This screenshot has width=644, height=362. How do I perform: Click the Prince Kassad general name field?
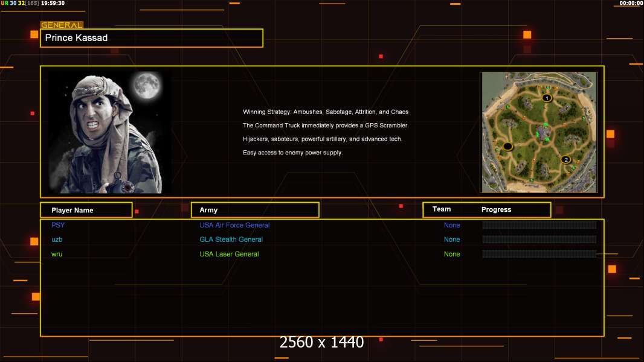[152, 38]
